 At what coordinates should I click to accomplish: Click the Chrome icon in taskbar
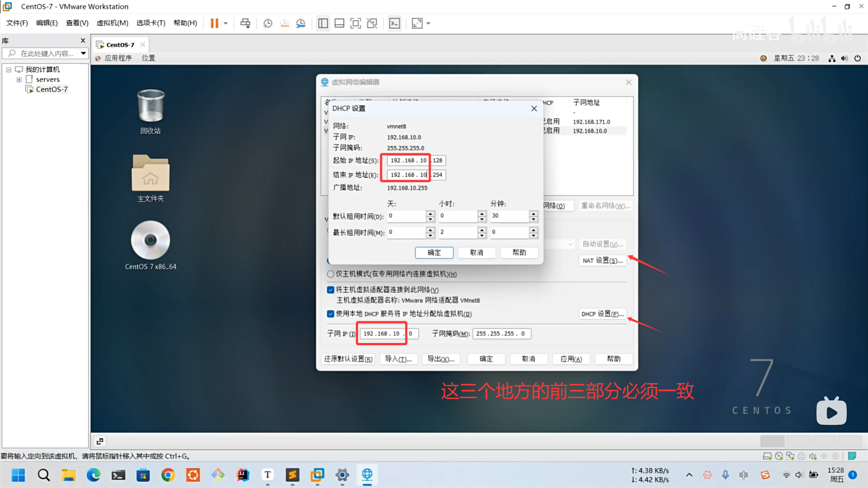tap(168, 475)
